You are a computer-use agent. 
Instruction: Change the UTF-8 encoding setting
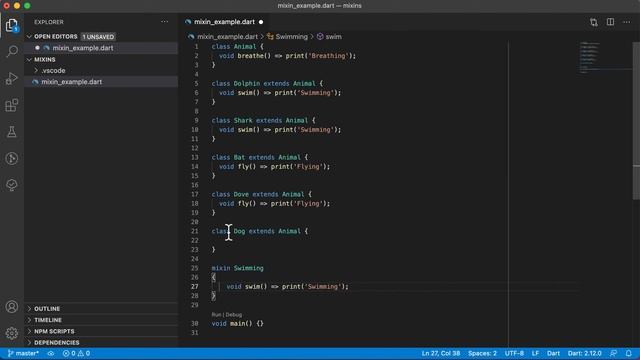click(x=514, y=353)
